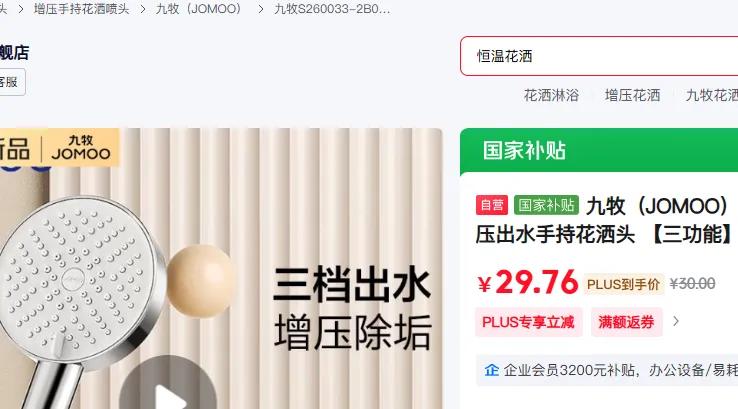
Task: Click the 恒温花洒 search input field
Action: point(599,56)
